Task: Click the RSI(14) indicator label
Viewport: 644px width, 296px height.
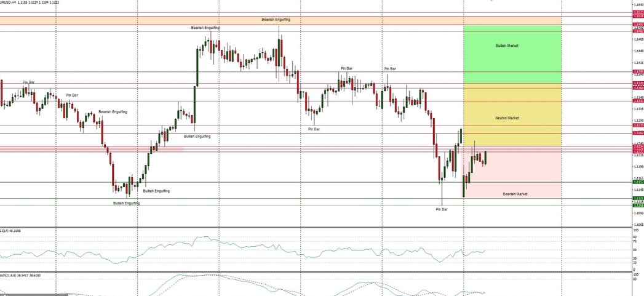Action: (11, 230)
